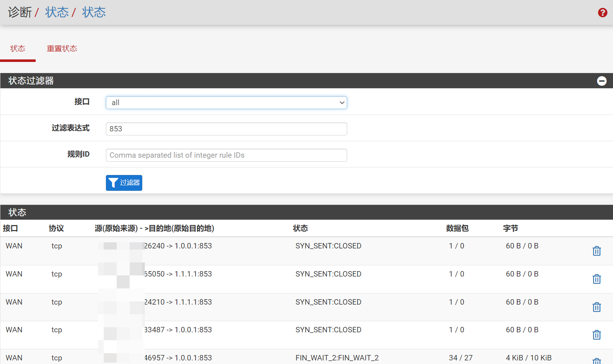Screen dimensions: 613x364
Task: Click the 字节 column header
Action: pos(510,228)
